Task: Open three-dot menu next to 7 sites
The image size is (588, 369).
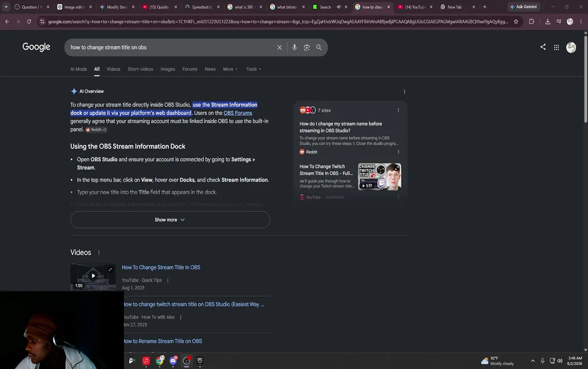Action: [398, 110]
